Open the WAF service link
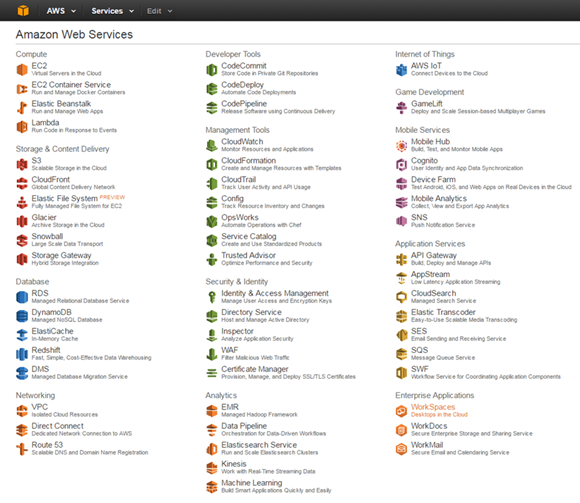580x503 pixels. (230, 350)
